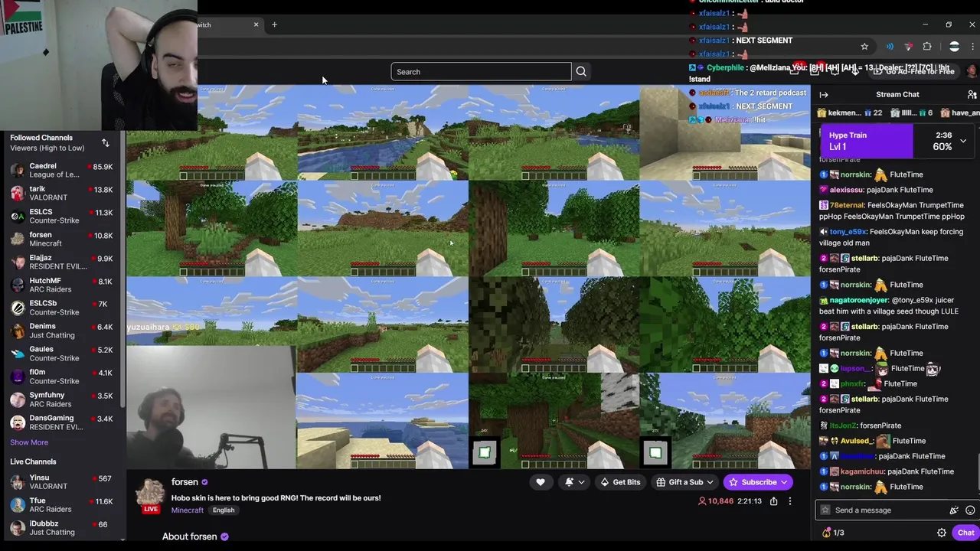
Task: Click username 78eternal in chat
Action: click(847, 205)
